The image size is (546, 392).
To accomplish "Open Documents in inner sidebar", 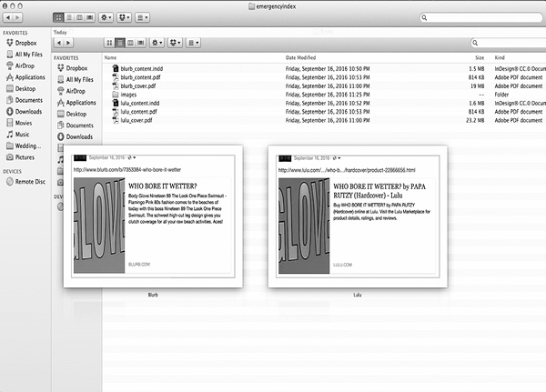I will [76, 126].
